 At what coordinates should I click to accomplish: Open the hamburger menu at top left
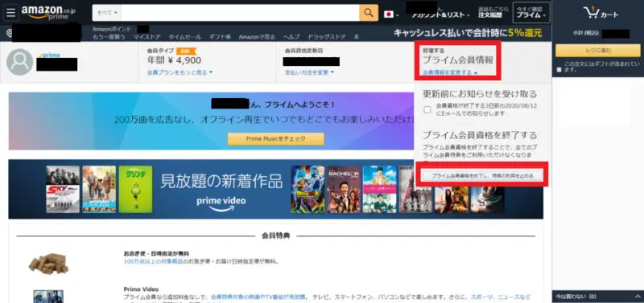10,13
